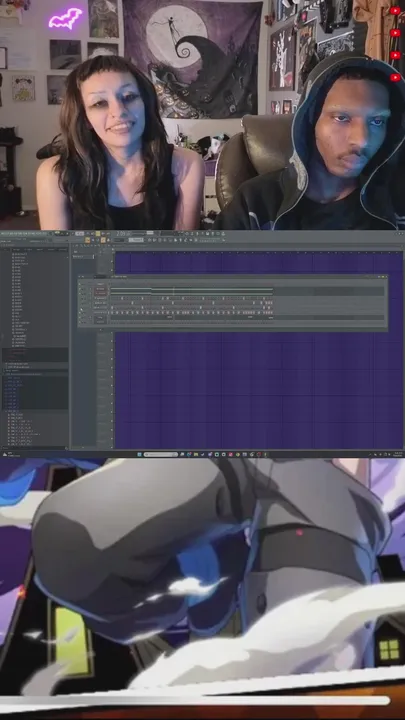
Task: Toggle the first step in the bottom channel row
Action: pyautogui.click(x=112, y=322)
